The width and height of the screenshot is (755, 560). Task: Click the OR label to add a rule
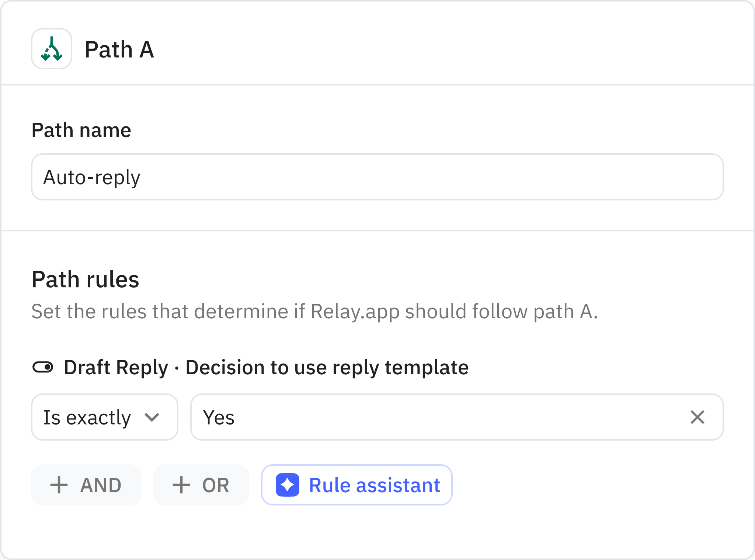coord(216,485)
